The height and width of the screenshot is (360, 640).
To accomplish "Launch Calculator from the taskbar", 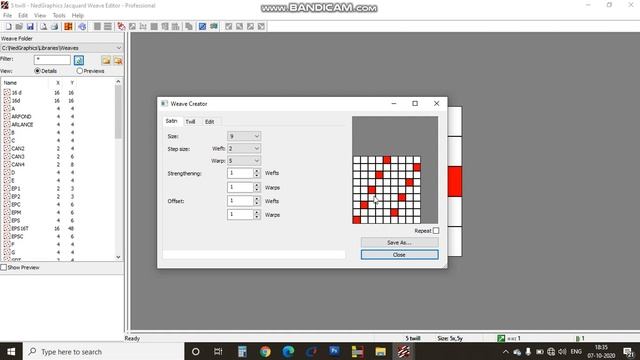I will pyautogui.click(x=242, y=351).
